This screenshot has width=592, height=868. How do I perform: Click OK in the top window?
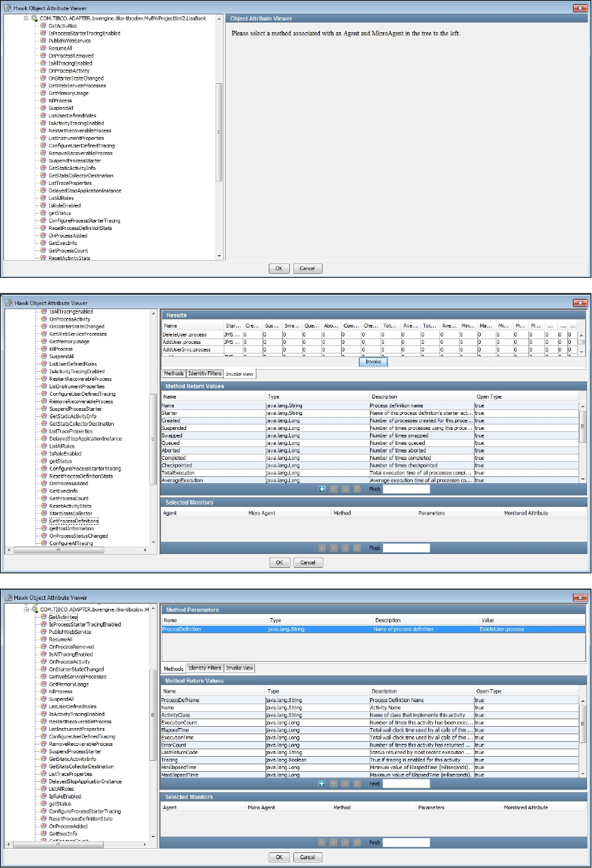coord(278,269)
